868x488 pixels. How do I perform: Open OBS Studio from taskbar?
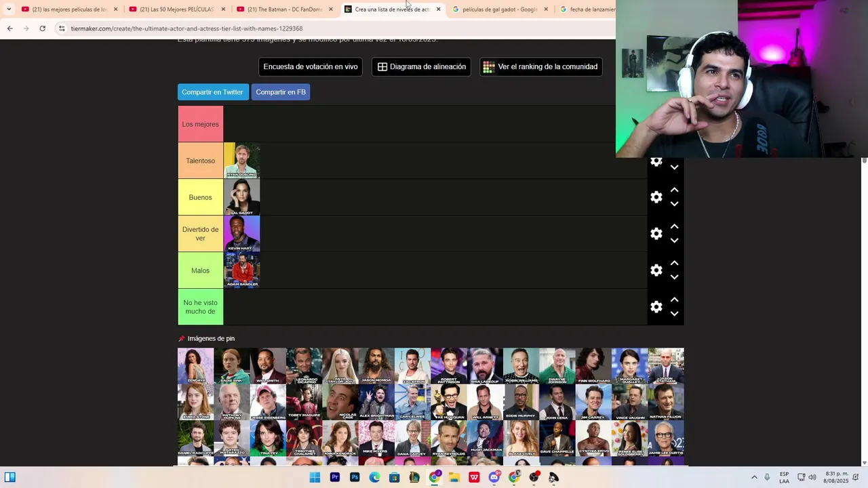point(534,477)
